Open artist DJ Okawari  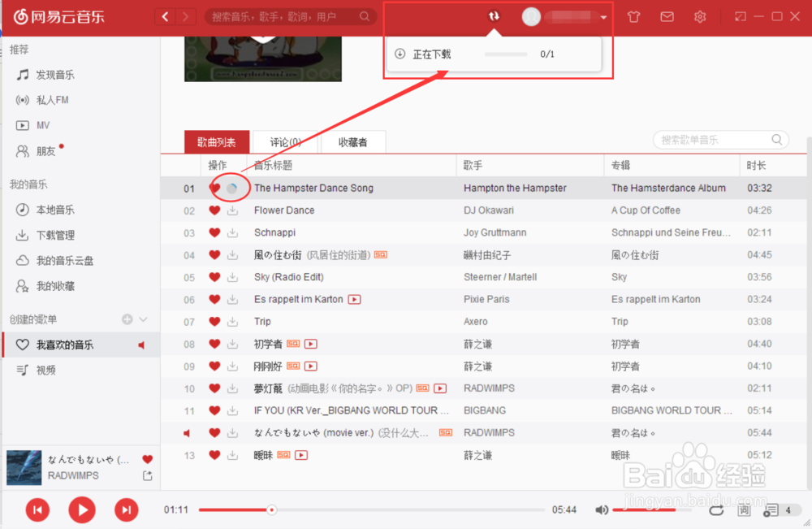click(489, 210)
